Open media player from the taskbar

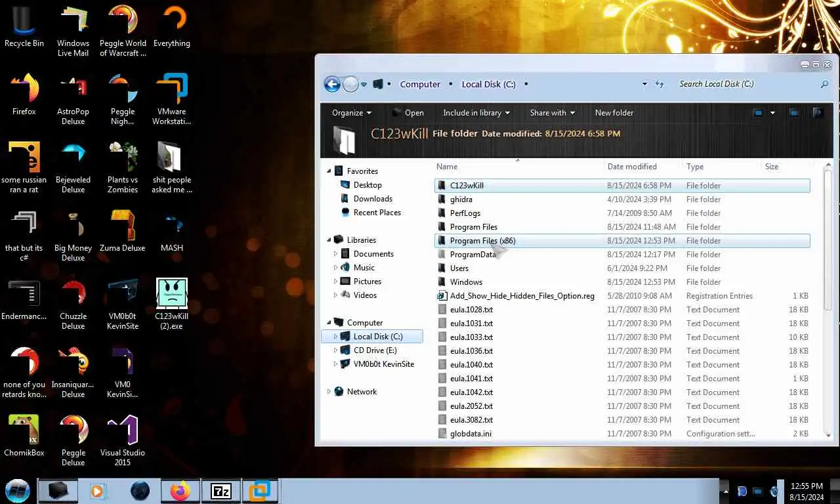(x=98, y=491)
